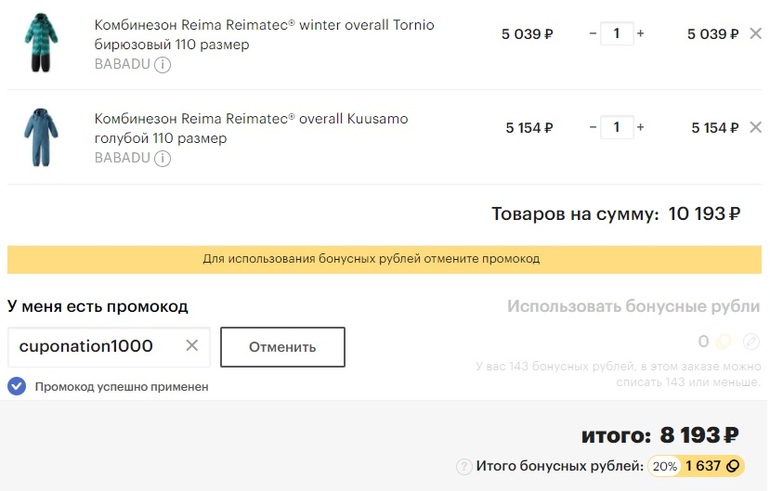Open the Reimatec winter overall Tornio product link
Viewport: 770px width, 491px height.
264,34
